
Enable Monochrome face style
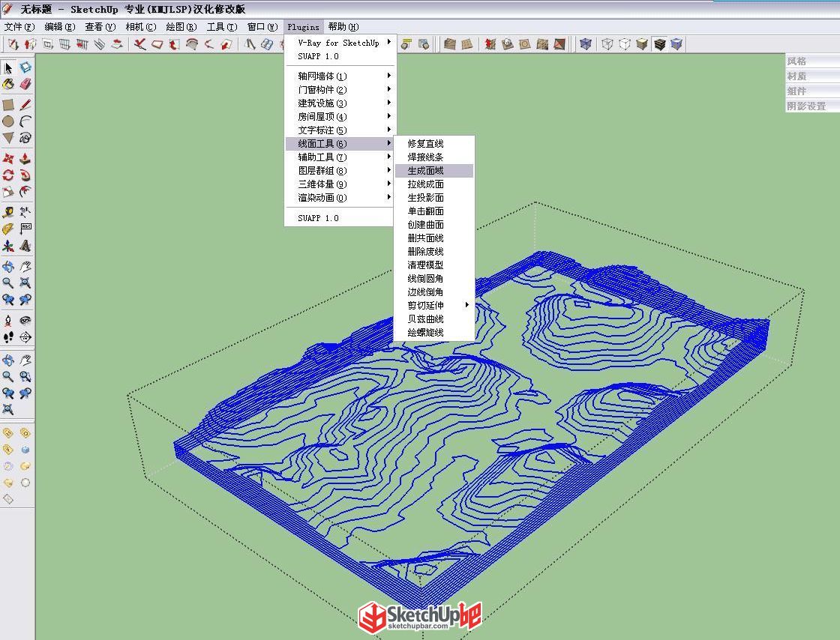coord(677,44)
